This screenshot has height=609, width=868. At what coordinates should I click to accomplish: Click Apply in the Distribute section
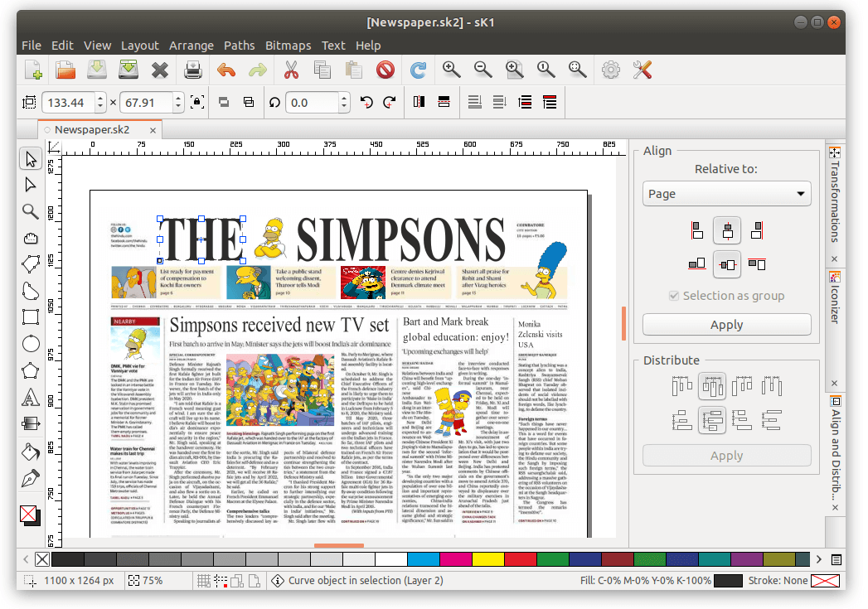click(727, 456)
